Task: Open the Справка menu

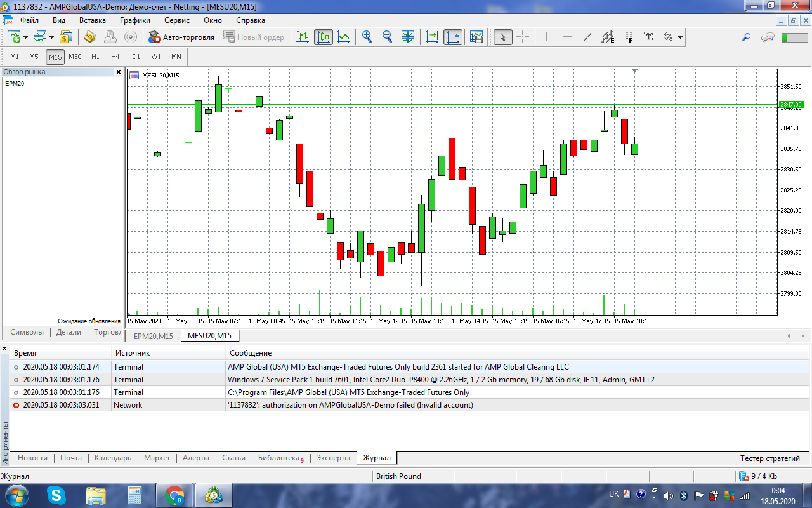Action: [x=251, y=20]
